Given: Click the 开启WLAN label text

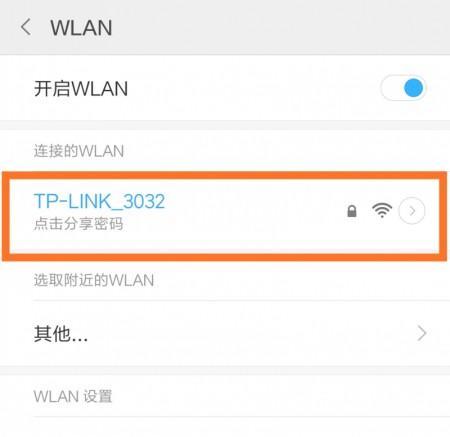Looking at the screenshot, I should point(81,89).
